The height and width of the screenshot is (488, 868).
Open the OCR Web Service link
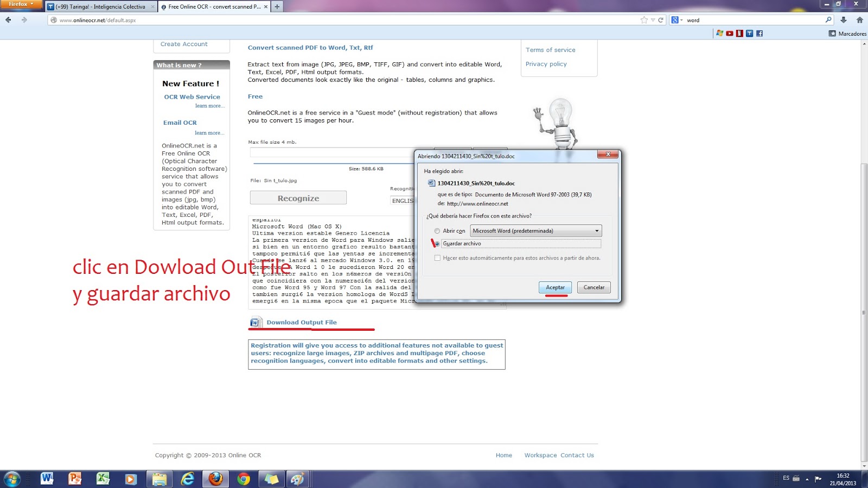(192, 97)
